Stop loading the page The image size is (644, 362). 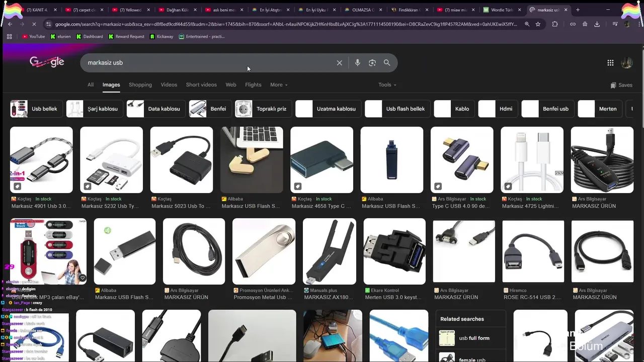35,24
